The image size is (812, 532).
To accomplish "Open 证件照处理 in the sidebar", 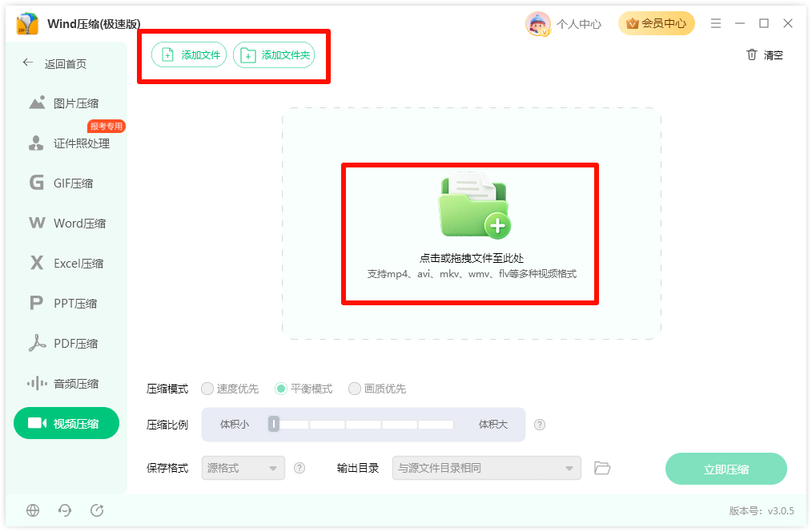I will tap(69, 143).
